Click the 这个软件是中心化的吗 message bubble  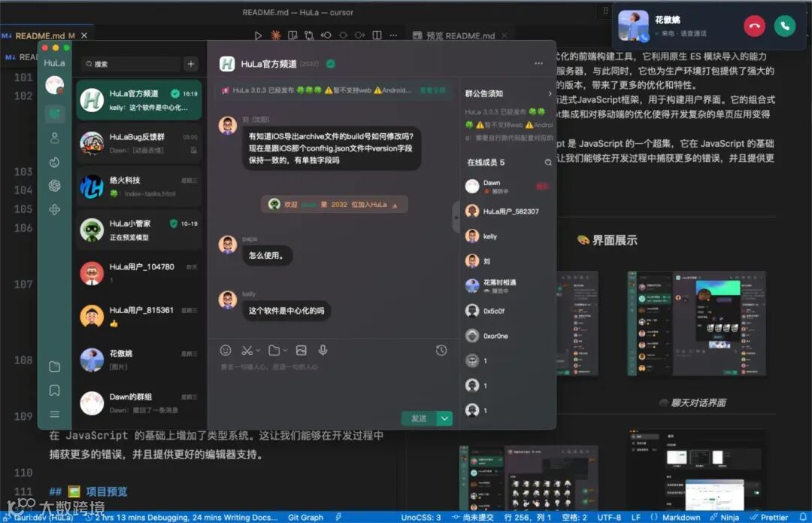pyautogui.click(x=286, y=311)
